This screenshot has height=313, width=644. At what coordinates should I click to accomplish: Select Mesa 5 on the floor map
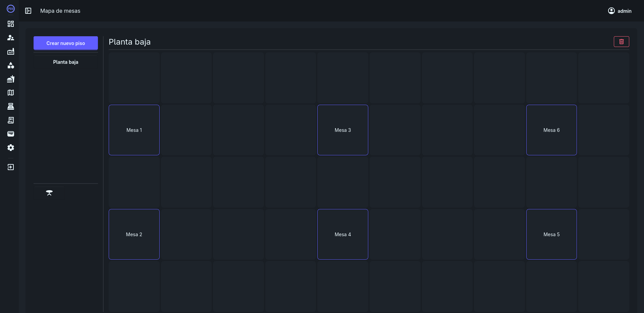tap(551, 234)
